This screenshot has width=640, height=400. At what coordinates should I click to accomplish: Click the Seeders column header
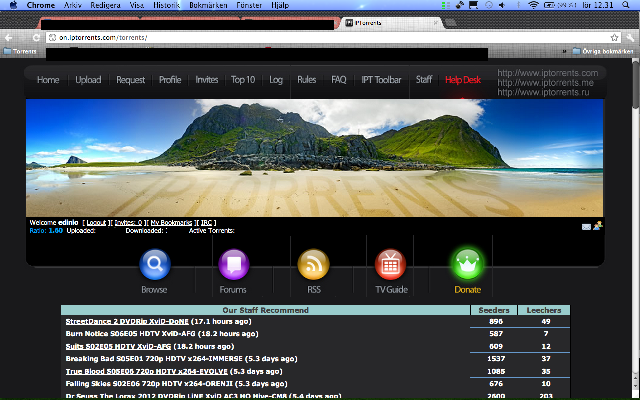click(x=494, y=310)
